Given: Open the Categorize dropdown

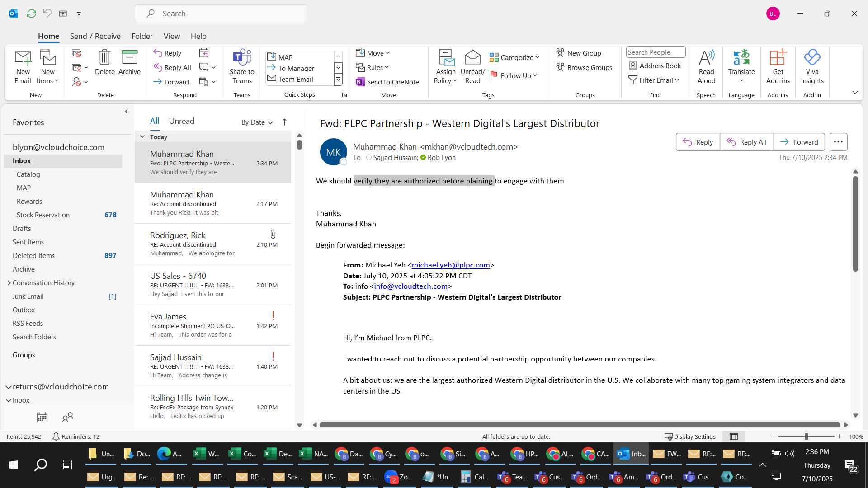Looking at the screenshot, I should point(514,57).
